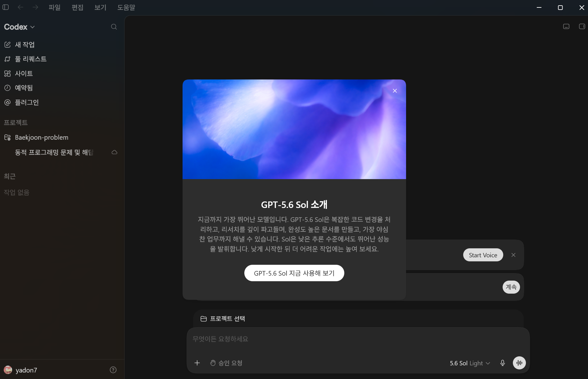Click GPT-5.6 Sol 지금 사용해 보기
Image resolution: width=588 pixels, height=379 pixels.
pyautogui.click(x=294, y=273)
